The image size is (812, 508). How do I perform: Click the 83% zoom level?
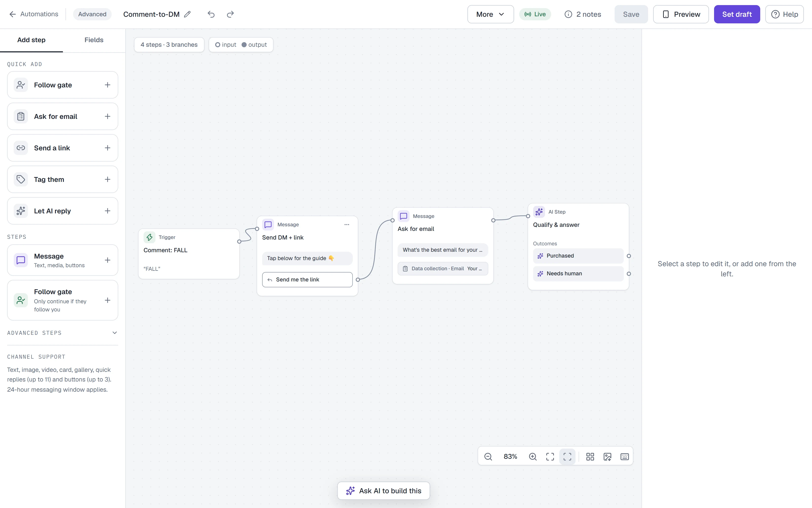tap(510, 456)
